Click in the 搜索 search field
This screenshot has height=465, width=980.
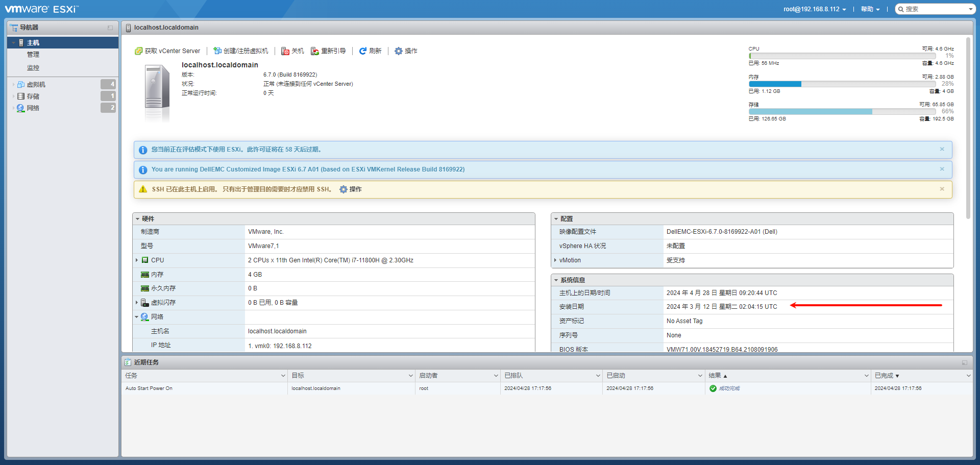click(x=935, y=9)
